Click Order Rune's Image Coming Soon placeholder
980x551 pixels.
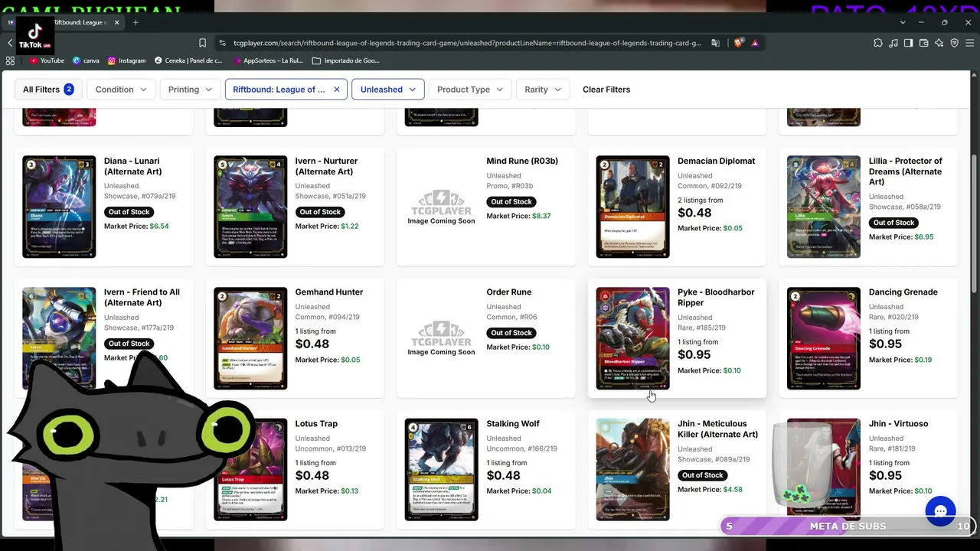[441, 339]
